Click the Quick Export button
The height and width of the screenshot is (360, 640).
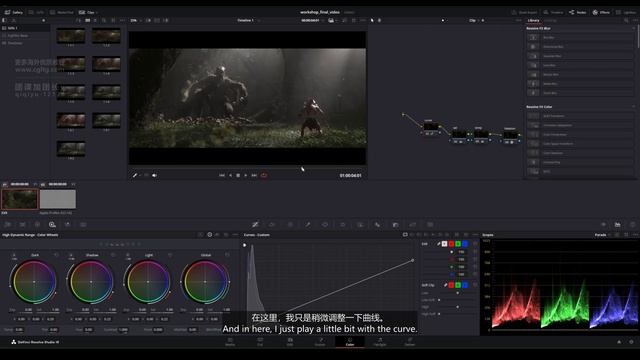coord(524,12)
